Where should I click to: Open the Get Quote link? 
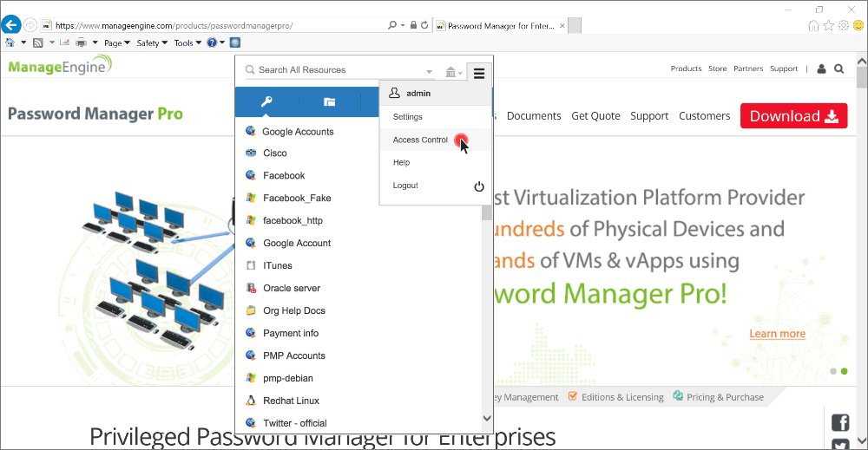pos(595,116)
